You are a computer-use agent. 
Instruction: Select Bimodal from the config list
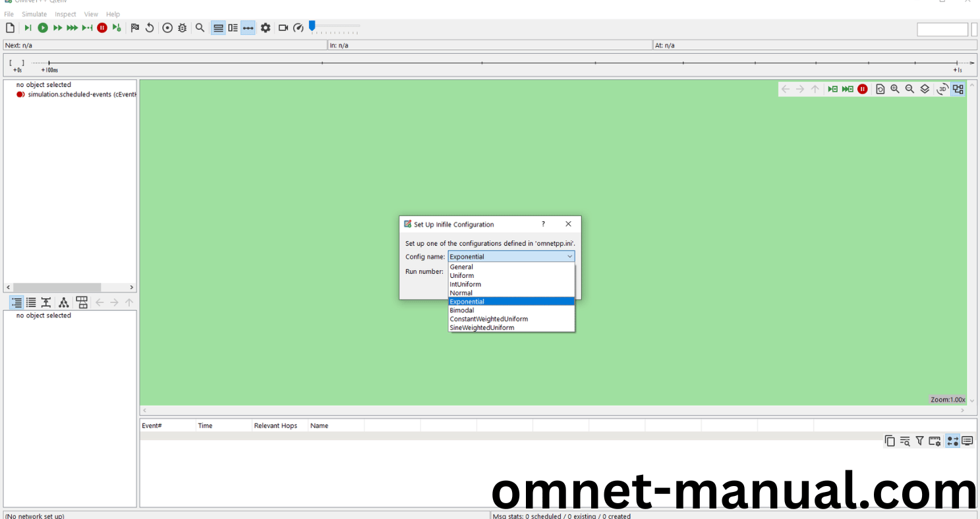click(461, 310)
